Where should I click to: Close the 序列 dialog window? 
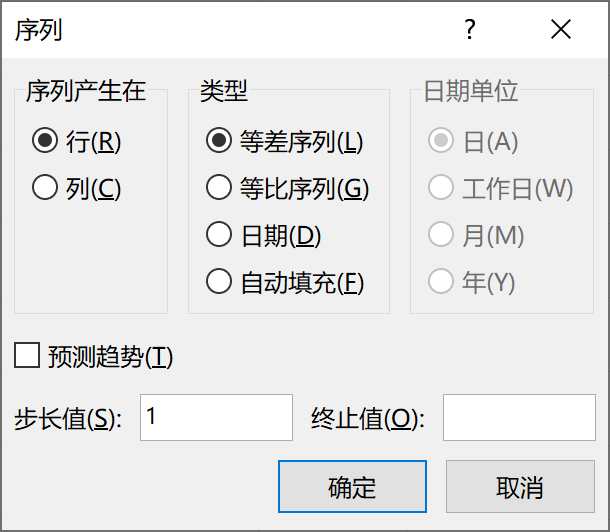[x=561, y=30]
